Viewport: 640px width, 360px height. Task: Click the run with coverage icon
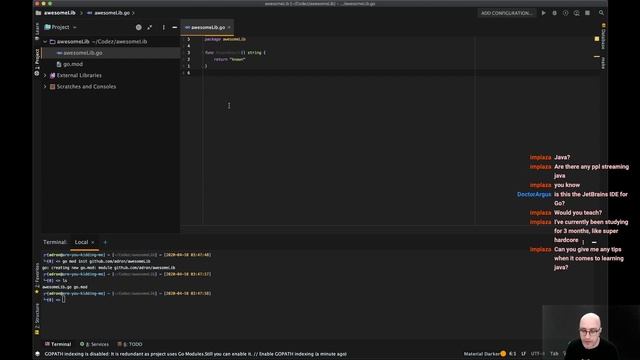565,13
